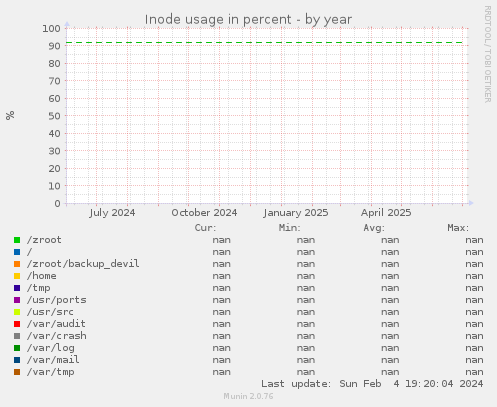Click the brown /var/tmp legend swatch
Screen dimensions: 497x407
tap(17, 372)
